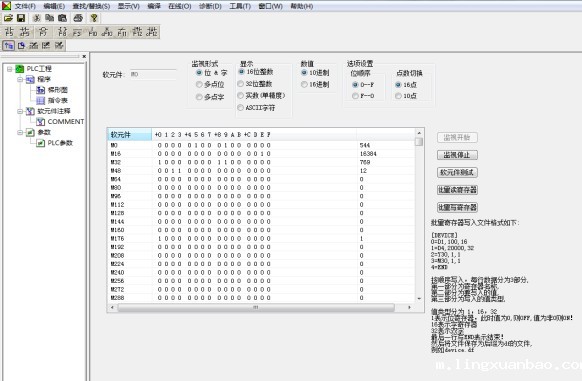Click the instruction list 指令表 icon in tree
Image resolution: width=582 pixels, height=381 pixels.
click(x=40, y=100)
